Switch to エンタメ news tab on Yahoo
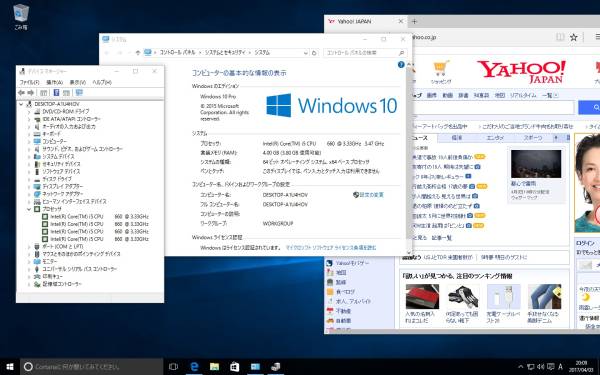 click(x=495, y=138)
